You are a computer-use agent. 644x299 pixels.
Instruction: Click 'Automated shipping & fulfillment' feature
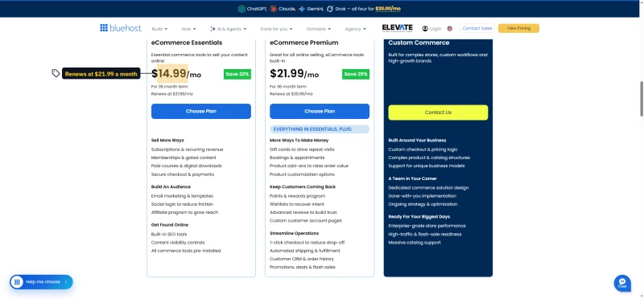click(305, 251)
